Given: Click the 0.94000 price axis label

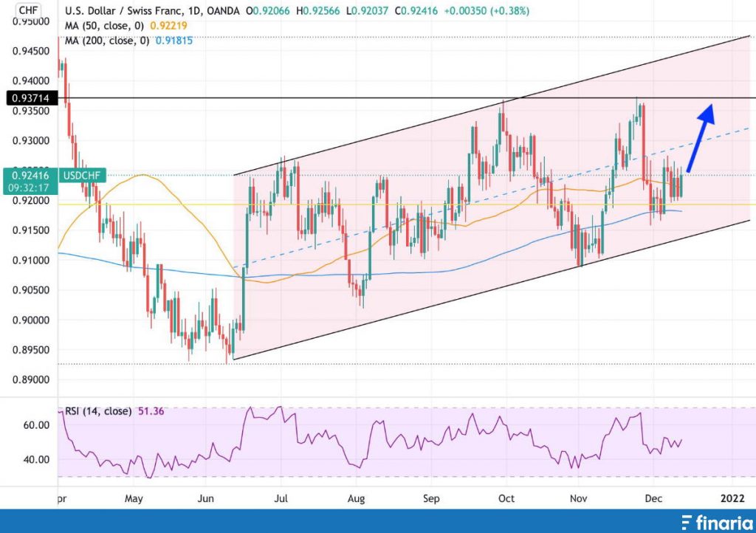Looking at the screenshot, I should click(31, 80).
